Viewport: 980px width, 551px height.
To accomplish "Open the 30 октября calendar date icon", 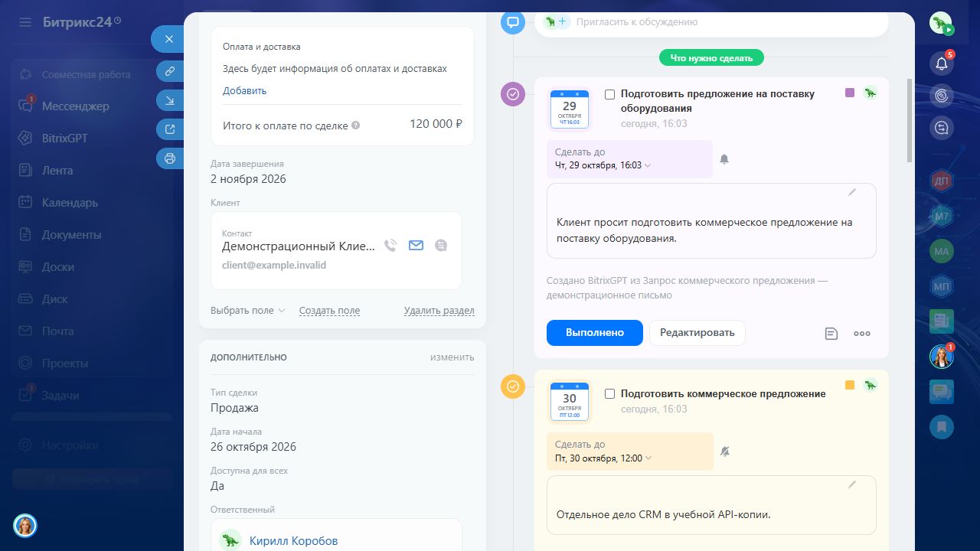I will pos(570,401).
